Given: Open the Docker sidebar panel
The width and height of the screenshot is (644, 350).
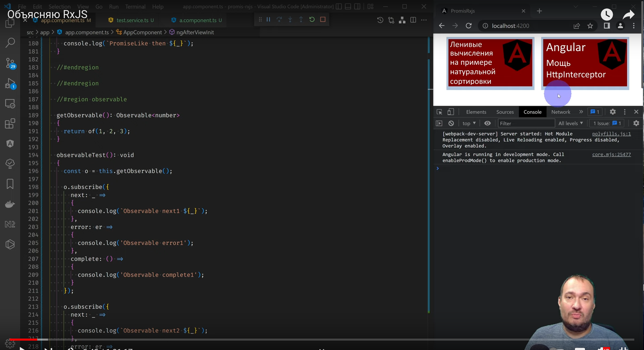Looking at the screenshot, I should point(10,204).
